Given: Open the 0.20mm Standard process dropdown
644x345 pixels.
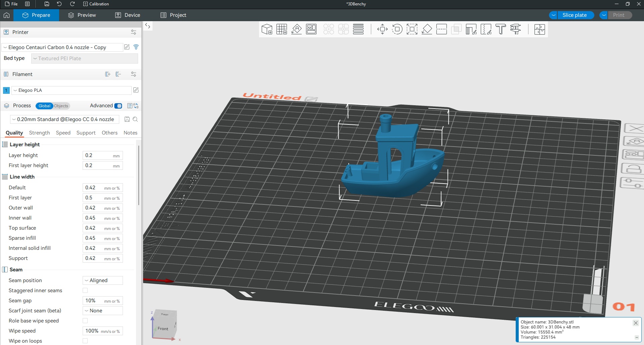Looking at the screenshot, I should (x=65, y=119).
